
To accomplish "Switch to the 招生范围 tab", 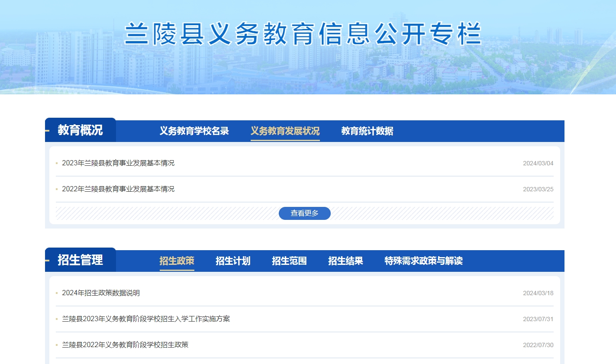I will 289,261.
